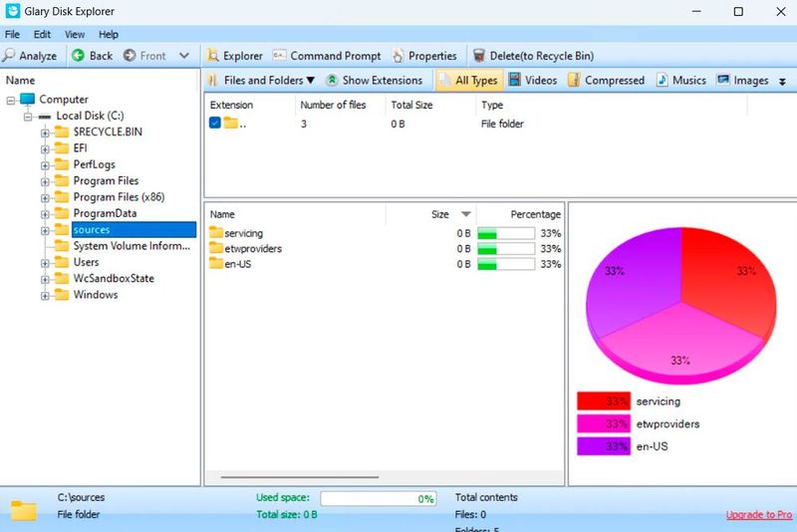Click the Computer monitor icon

(28, 99)
